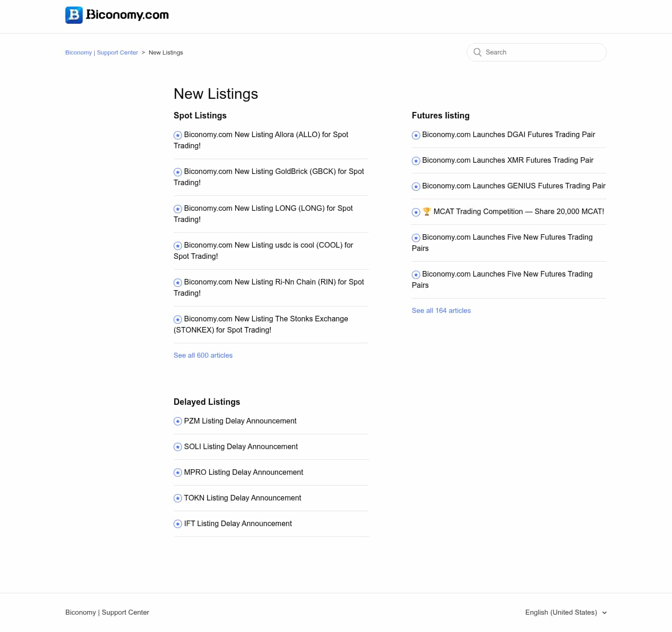Open Allora (ALLO) Spot Trading article
The height and width of the screenshot is (632, 672).
(x=261, y=140)
